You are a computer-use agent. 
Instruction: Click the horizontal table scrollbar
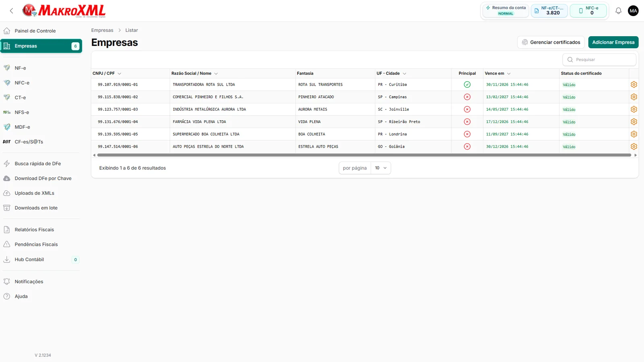(364, 155)
